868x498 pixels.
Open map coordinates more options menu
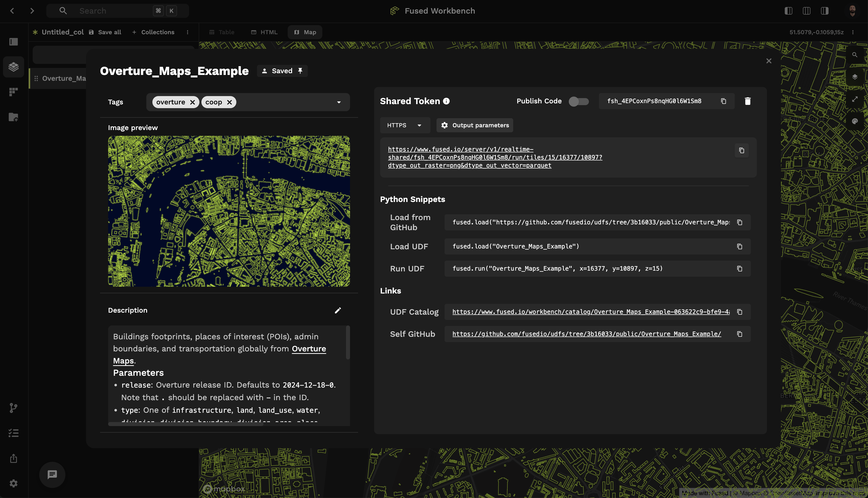[853, 32]
